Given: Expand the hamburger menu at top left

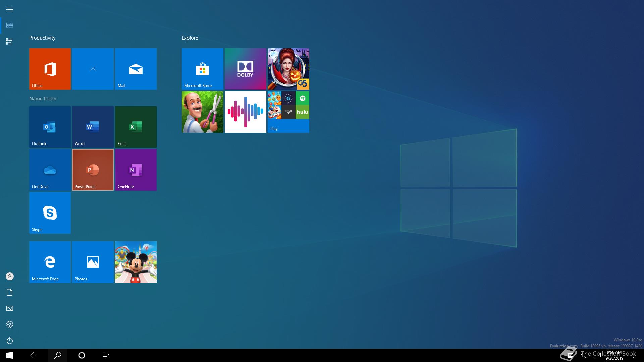Looking at the screenshot, I should point(10,9).
